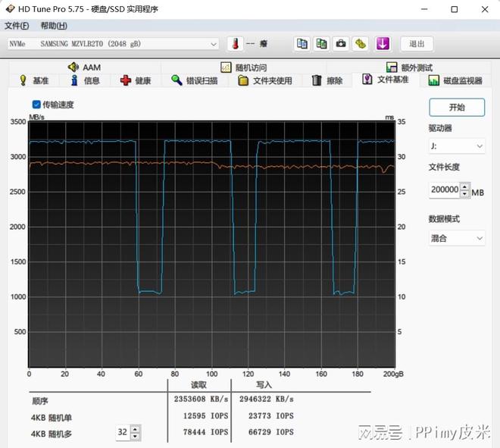The image size is (500, 448).
Task: Click the 读取 column header
Action: (x=198, y=385)
